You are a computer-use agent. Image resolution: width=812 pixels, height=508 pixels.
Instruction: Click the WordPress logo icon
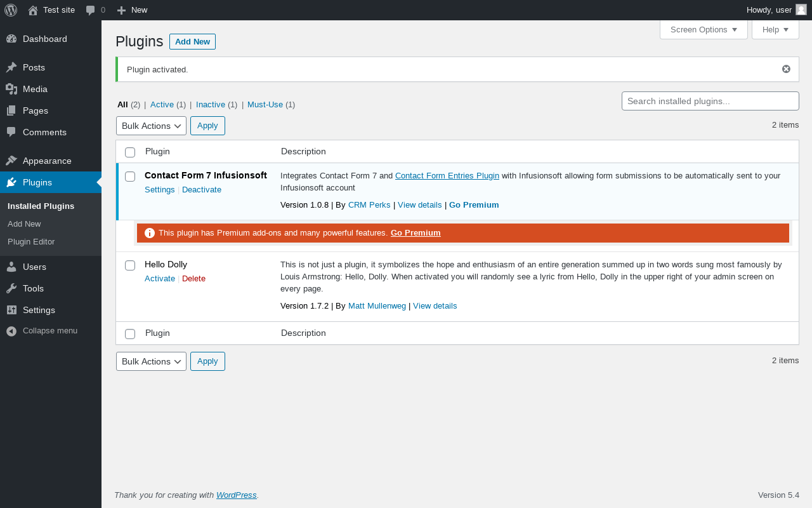(x=11, y=10)
